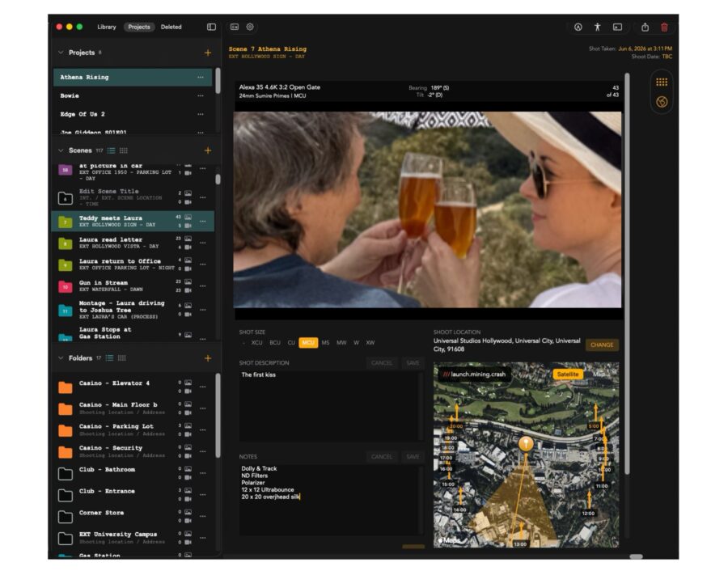
Task: Delete the shot with red trash icon
Action: (x=664, y=27)
